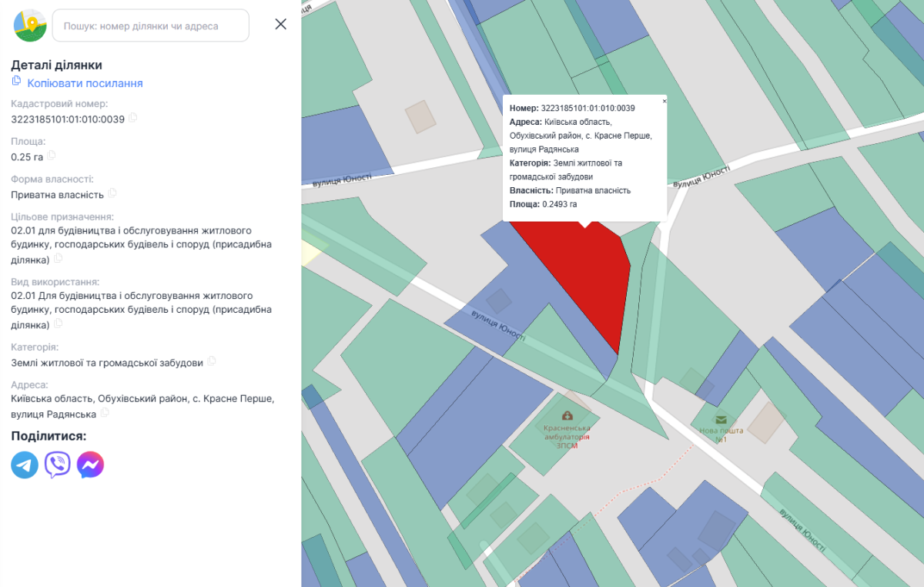Copy the 'Приватна власність' ownership value
The image size is (924, 587).
point(112,193)
